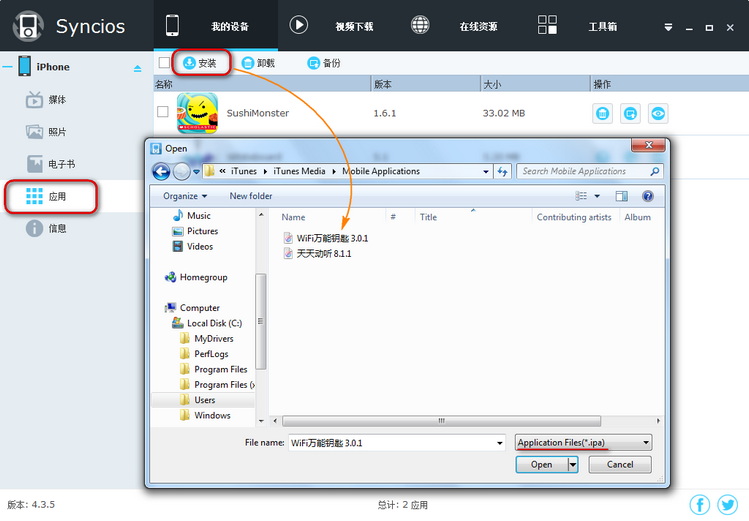Click the refresh icon in address bar

point(503,171)
